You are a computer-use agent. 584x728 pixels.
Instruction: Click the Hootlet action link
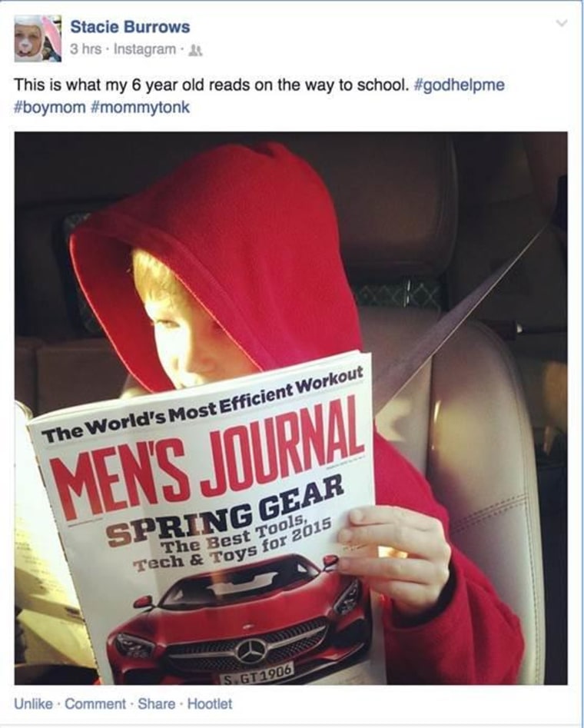coord(209,704)
